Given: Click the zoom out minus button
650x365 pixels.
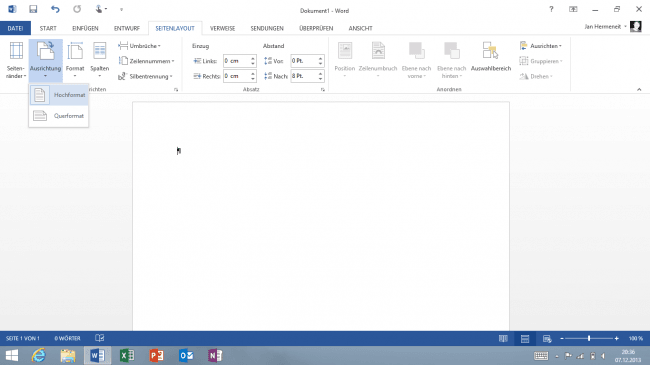Looking at the screenshot, I should coord(562,338).
